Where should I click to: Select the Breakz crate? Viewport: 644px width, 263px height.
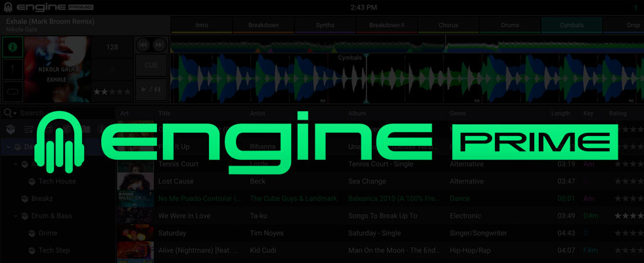[42, 199]
